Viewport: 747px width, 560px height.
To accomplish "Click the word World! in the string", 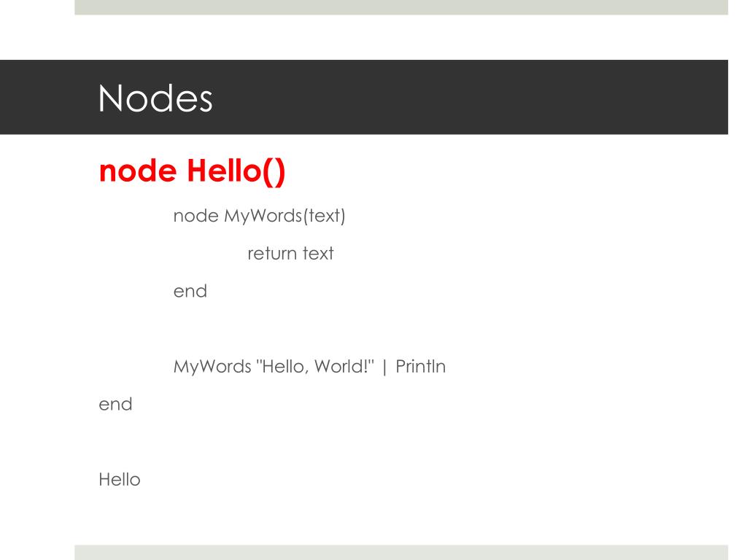I will (342, 367).
